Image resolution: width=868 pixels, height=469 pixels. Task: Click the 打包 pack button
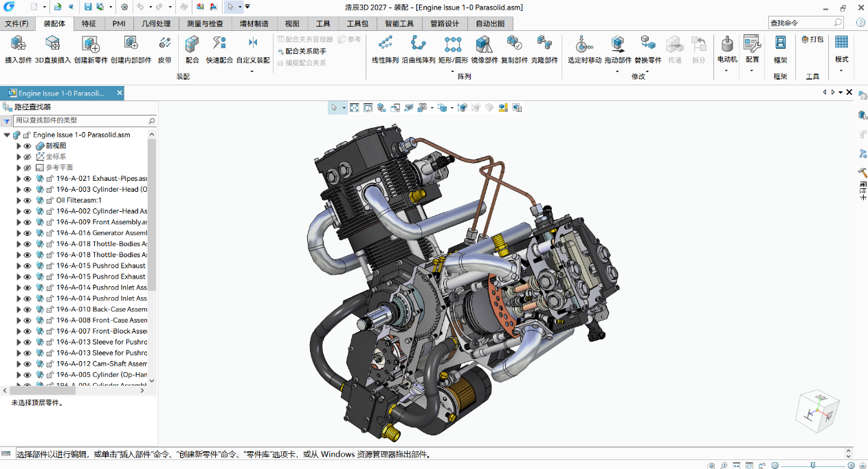point(812,39)
